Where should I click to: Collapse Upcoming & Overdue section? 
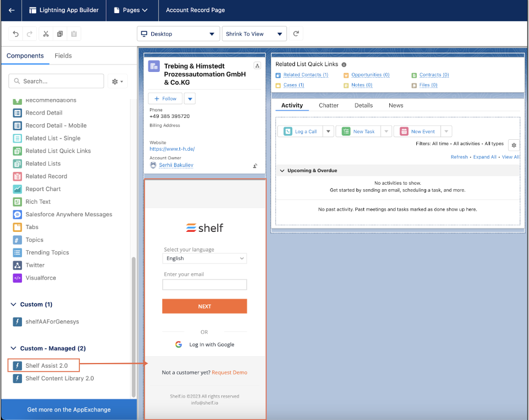click(x=282, y=171)
